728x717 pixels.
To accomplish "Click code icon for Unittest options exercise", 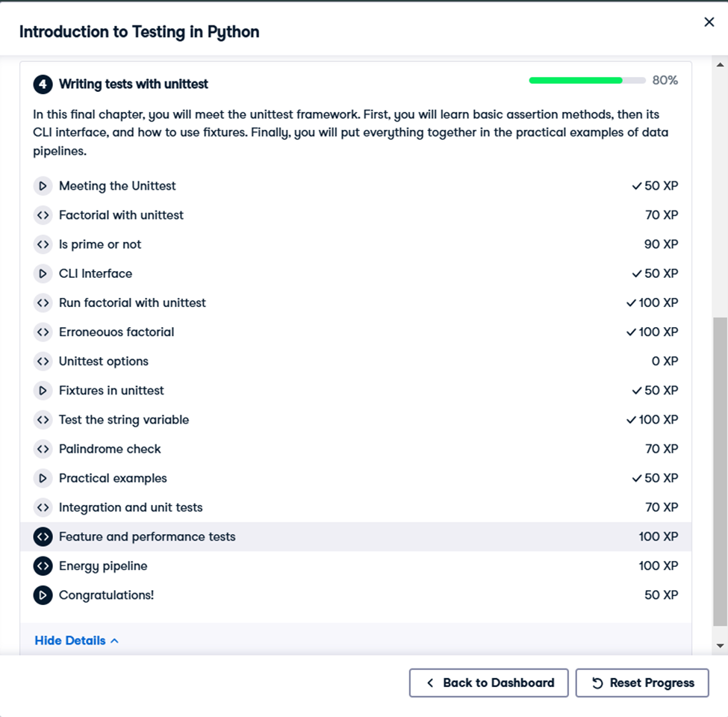I will coord(43,361).
